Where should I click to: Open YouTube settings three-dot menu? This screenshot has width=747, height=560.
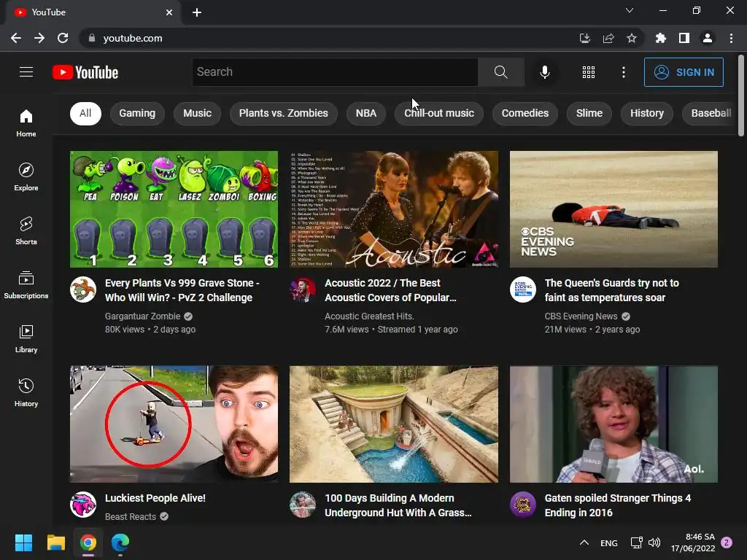(x=624, y=72)
